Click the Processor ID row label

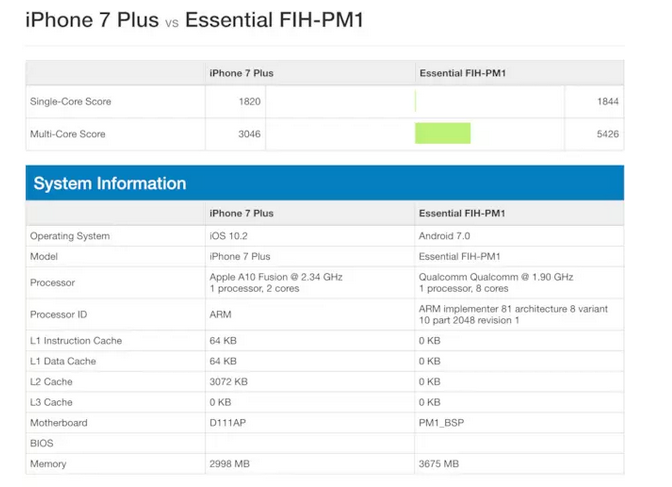58,315
